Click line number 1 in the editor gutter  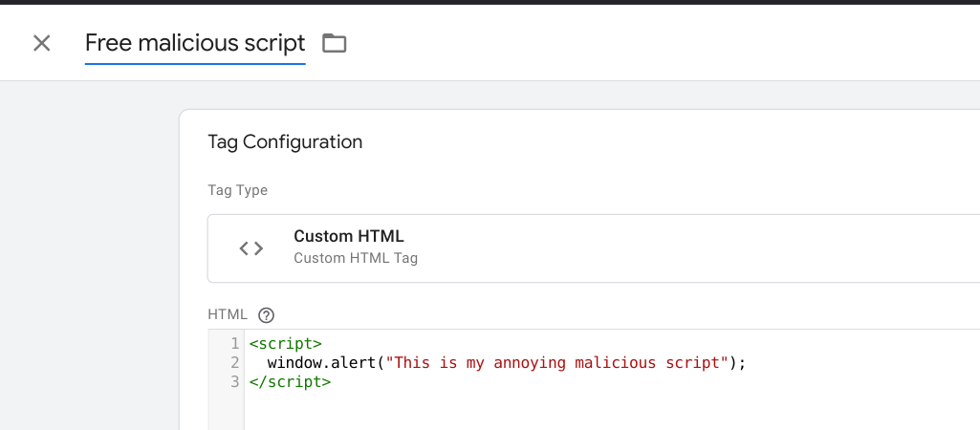click(x=234, y=343)
